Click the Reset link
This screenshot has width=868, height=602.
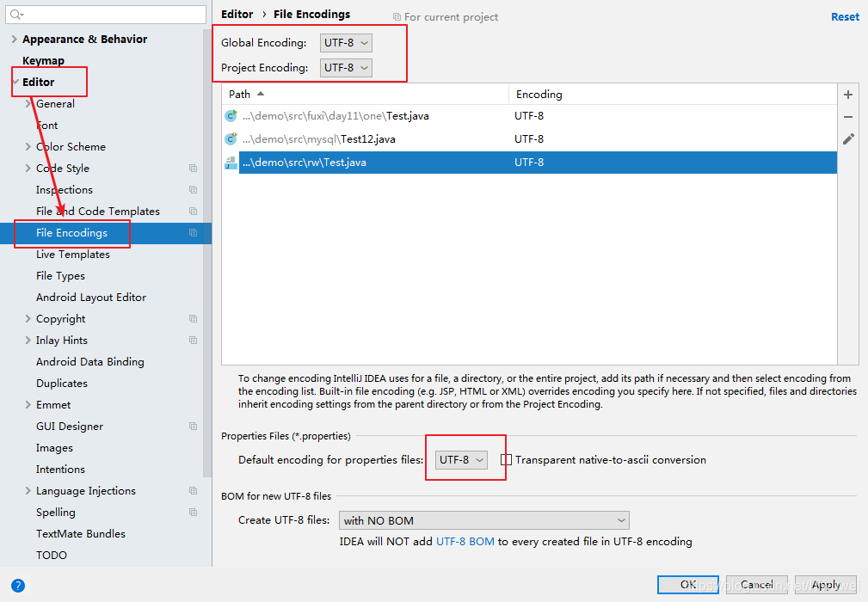tap(845, 17)
